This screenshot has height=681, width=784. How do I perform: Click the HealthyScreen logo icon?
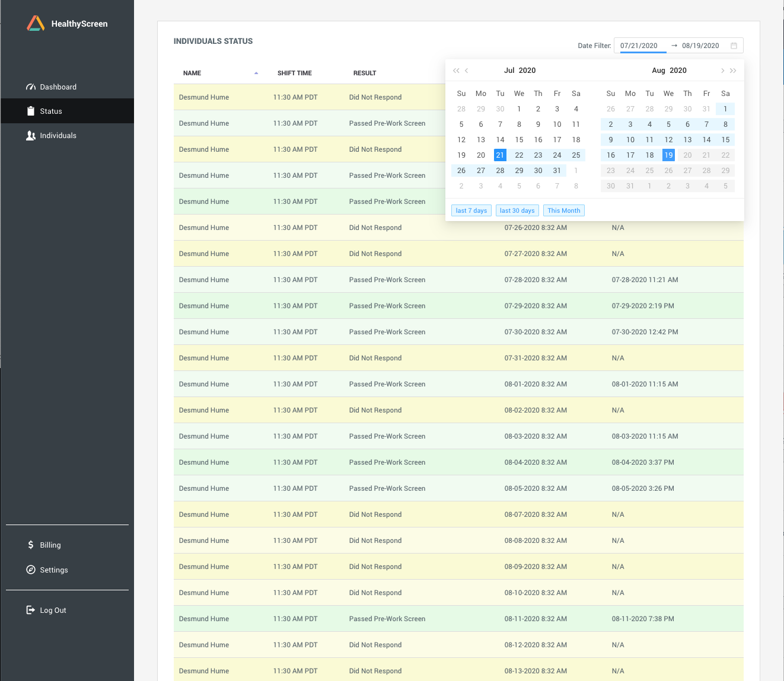pos(36,24)
